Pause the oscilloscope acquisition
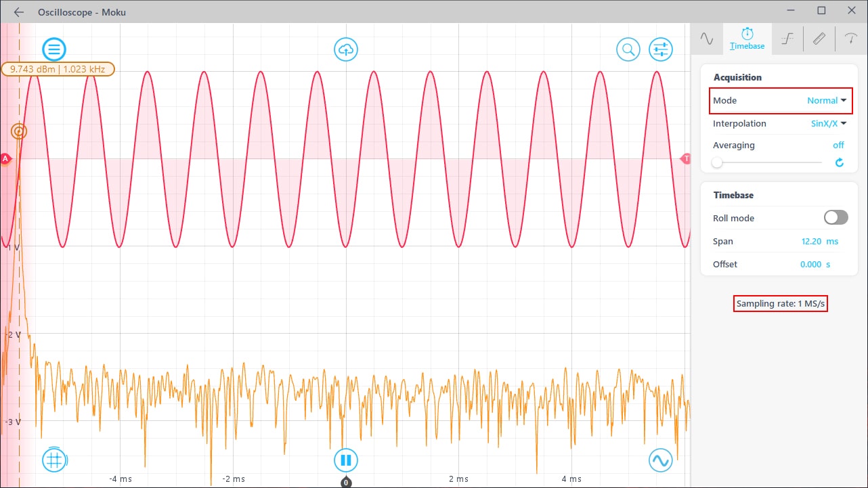 (x=346, y=460)
